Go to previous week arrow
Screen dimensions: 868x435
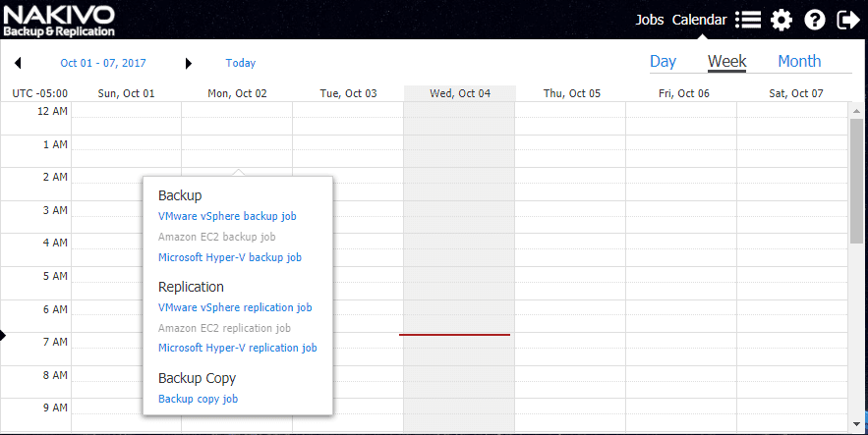pyautogui.click(x=18, y=63)
